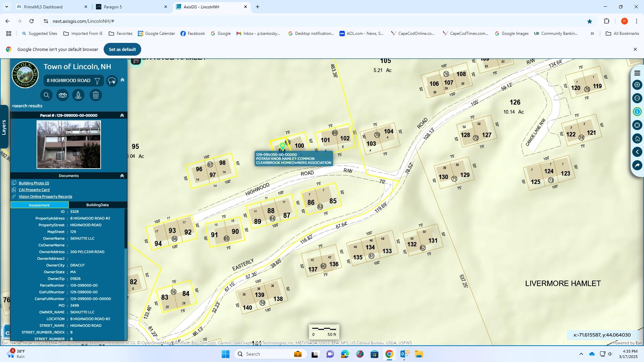Click the assessment panel scrollbar
Image resolution: width=644 pixels, height=362 pixels.
tap(126, 229)
